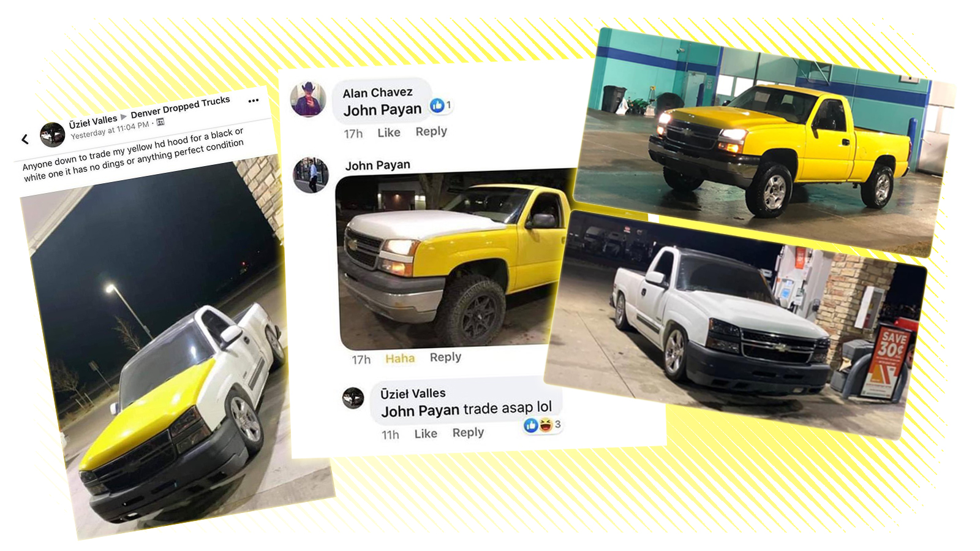Click Uziel Valles's small comment avatar
The image size is (980, 551).
click(x=353, y=398)
